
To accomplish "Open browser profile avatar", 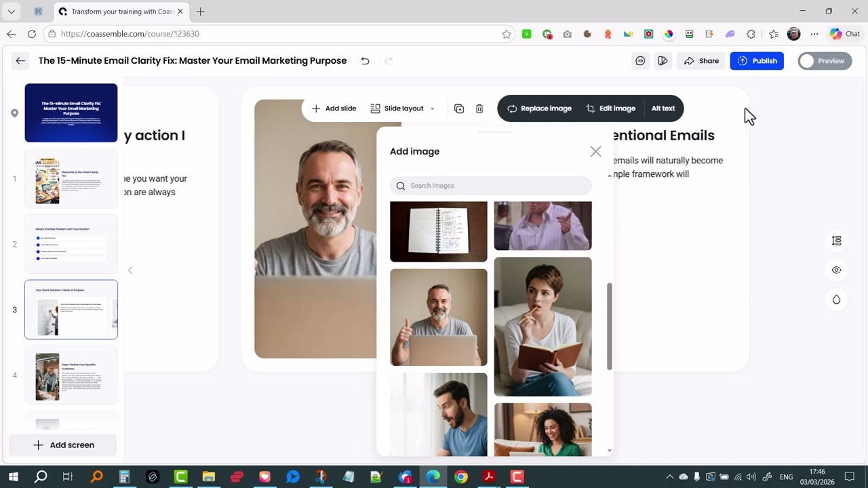I will coord(793,34).
